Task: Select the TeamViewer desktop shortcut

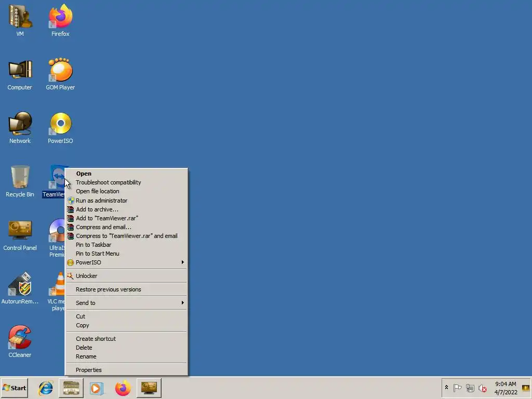Action: (x=54, y=181)
